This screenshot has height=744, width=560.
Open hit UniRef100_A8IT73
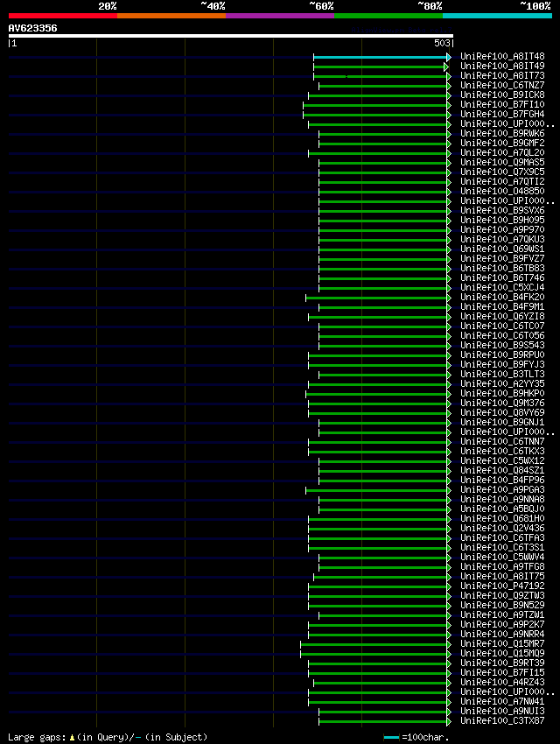pyautogui.click(x=502, y=75)
